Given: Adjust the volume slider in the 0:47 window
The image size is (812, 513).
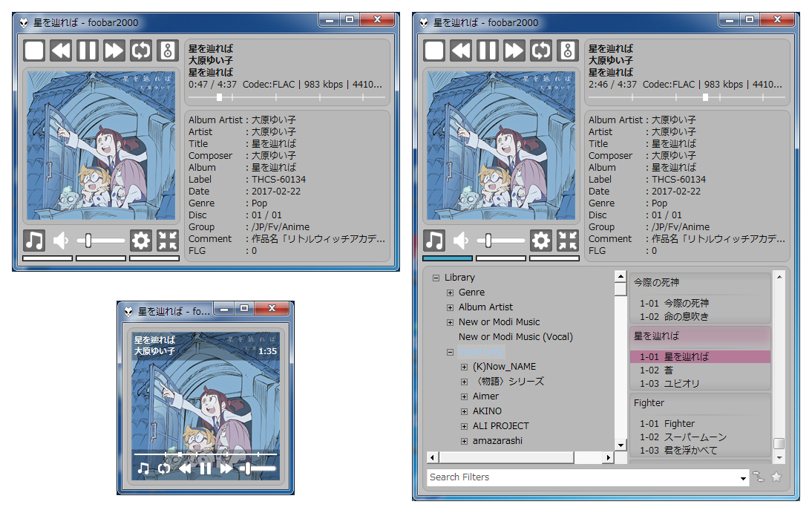Looking at the screenshot, I should tap(100, 241).
